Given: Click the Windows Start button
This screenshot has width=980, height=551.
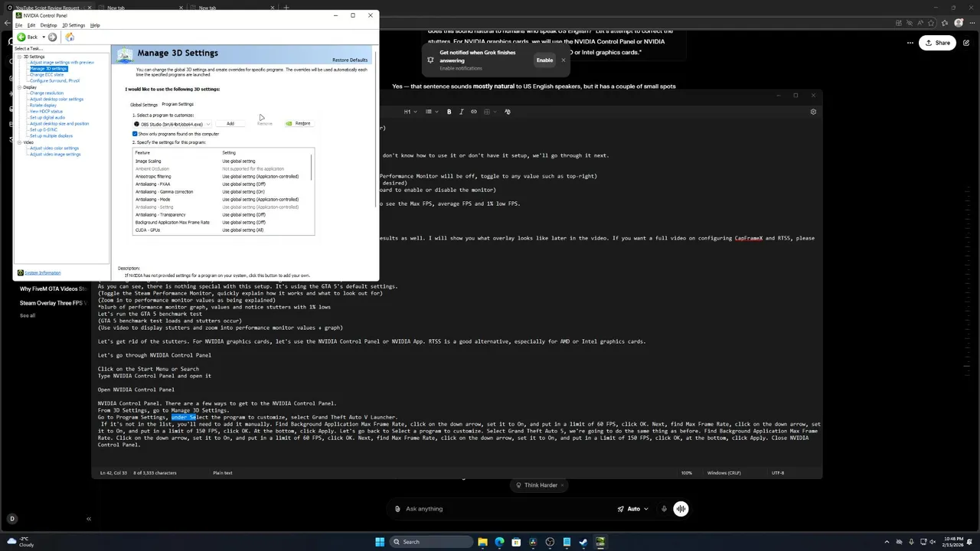Looking at the screenshot, I should [380, 542].
